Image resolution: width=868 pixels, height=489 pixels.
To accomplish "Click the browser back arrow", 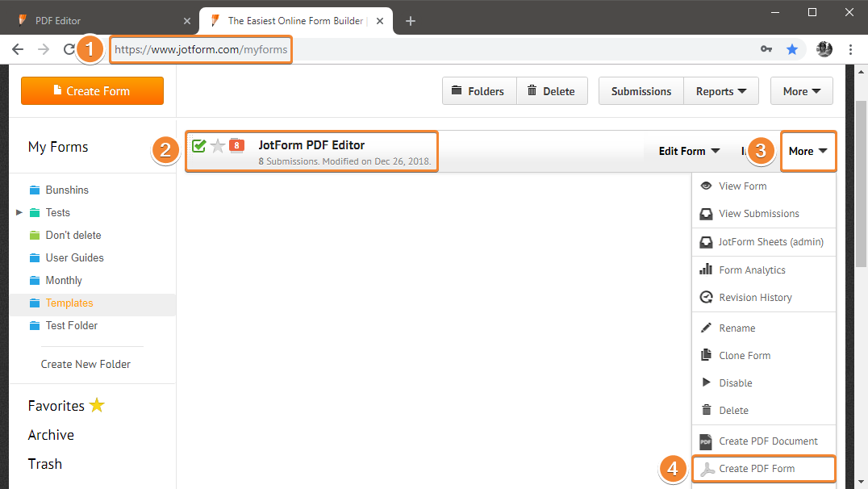I will pos(18,49).
